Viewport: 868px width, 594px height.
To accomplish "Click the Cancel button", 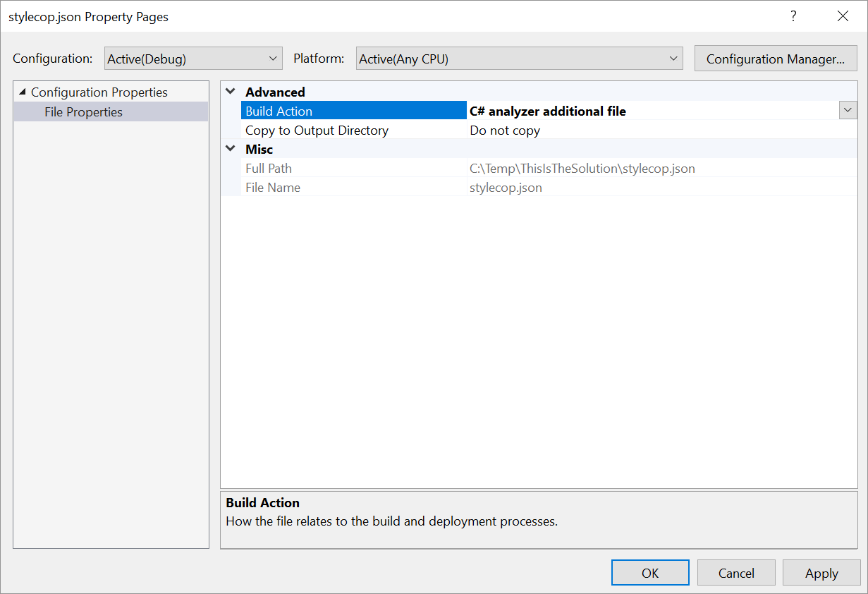I will pos(736,572).
